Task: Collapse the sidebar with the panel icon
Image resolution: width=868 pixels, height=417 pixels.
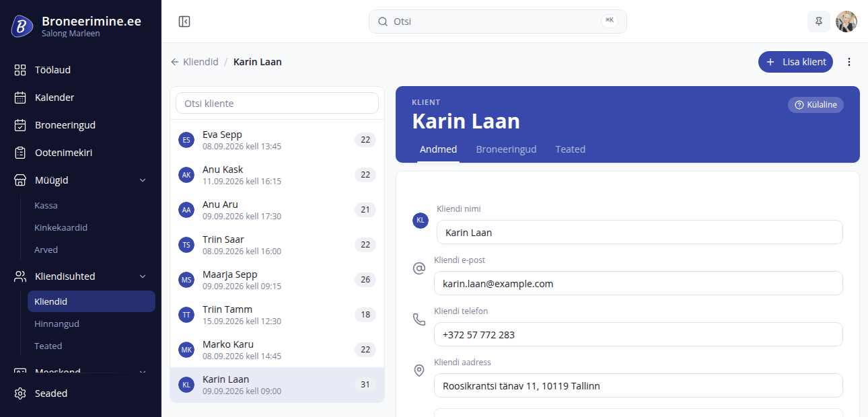Action: point(184,22)
